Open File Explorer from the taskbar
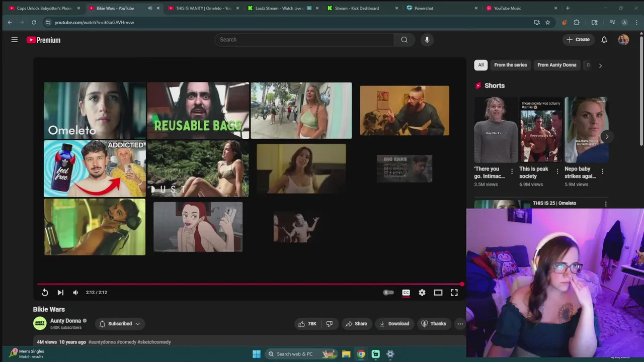Viewport: 644px width, 362px height. click(x=346, y=354)
